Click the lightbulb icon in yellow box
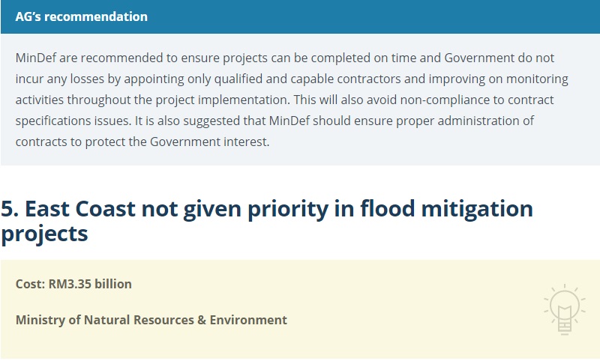This screenshot has width=600, height=364. (x=562, y=308)
